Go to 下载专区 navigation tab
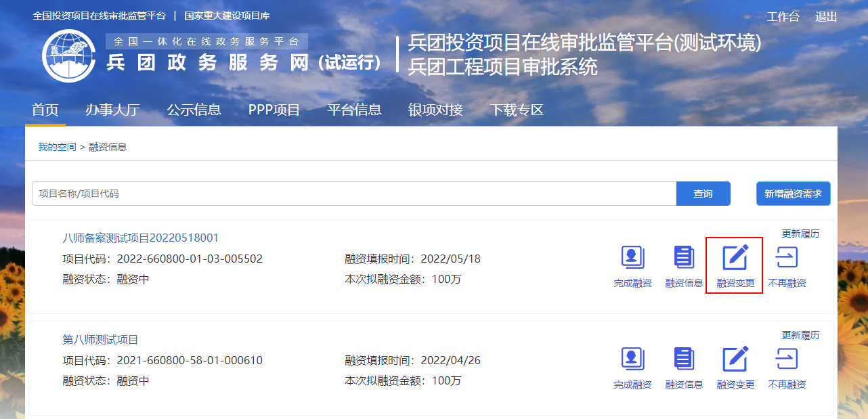Screen dimensions: 868x419 (x=517, y=110)
